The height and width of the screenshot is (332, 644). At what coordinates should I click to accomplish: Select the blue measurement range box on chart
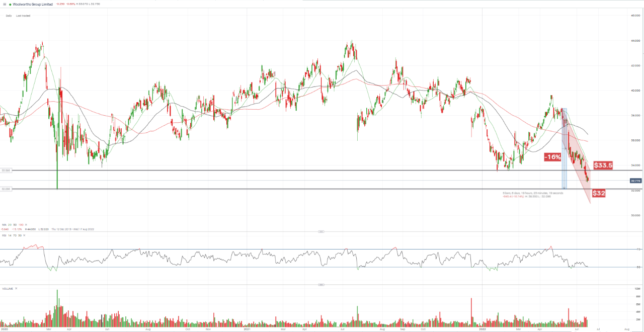pyautogui.click(x=564, y=148)
